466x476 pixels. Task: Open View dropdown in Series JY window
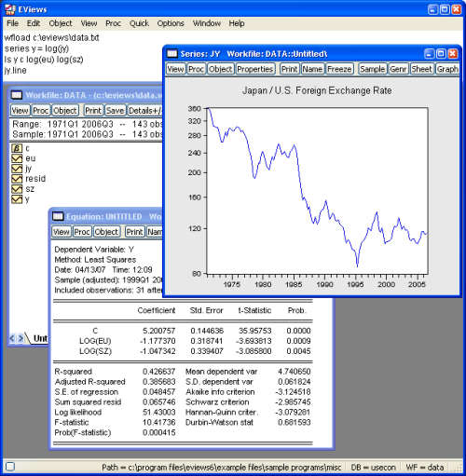pyautogui.click(x=175, y=69)
